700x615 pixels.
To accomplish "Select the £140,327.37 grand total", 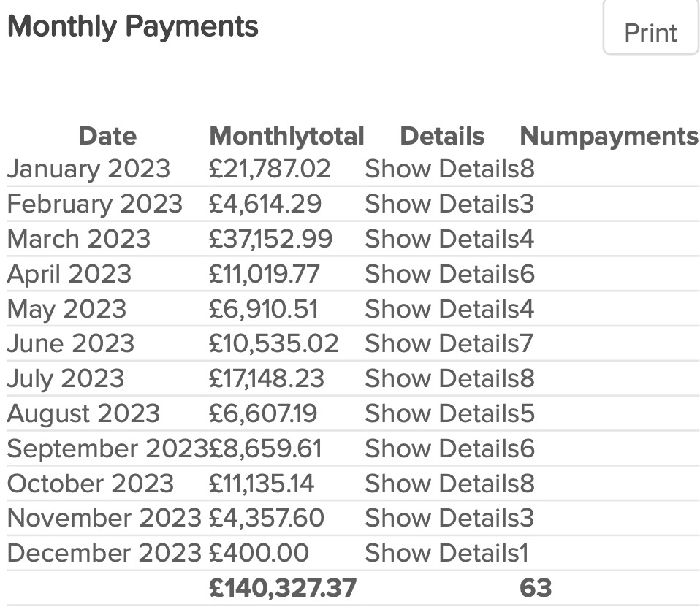I will [283, 588].
